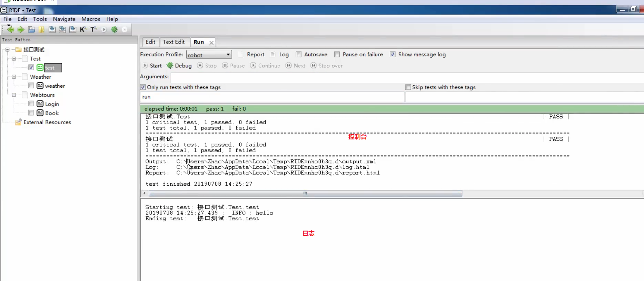Click the toolbar Run Tests play icon
The width and height of the screenshot is (644, 281).
pyautogui.click(x=104, y=29)
